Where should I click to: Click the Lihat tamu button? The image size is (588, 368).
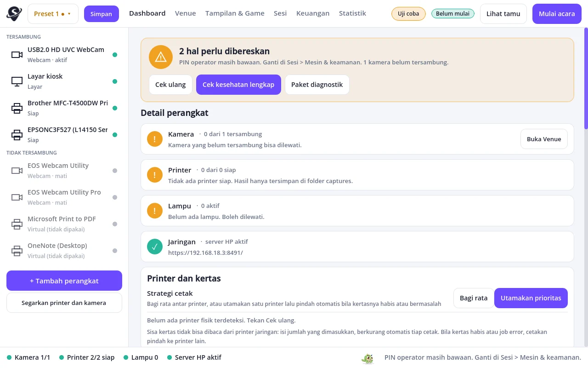coord(503,14)
